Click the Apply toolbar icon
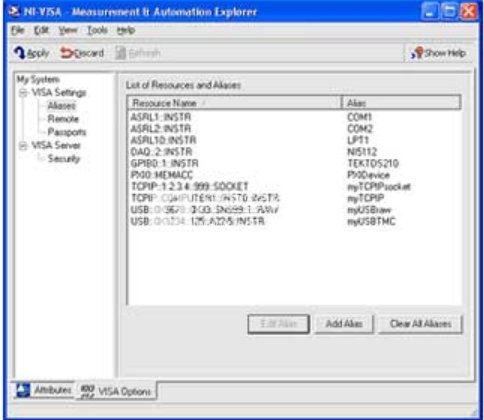Image resolution: width=484 pixels, height=420 pixels. pos(20,53)
